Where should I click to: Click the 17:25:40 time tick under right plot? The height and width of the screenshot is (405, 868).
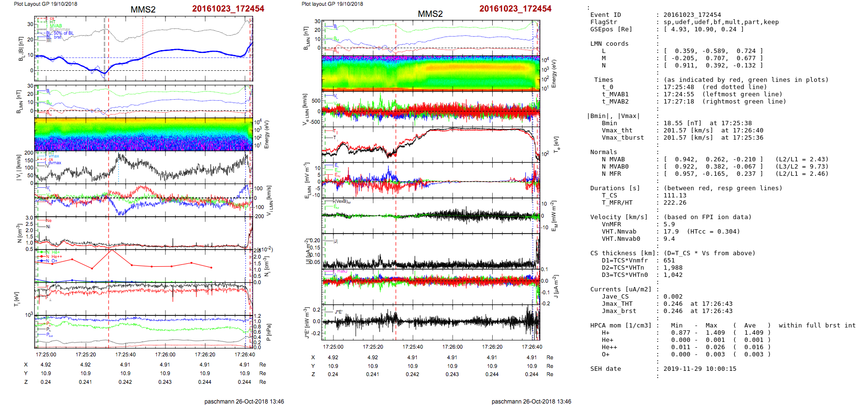point(412,347)
